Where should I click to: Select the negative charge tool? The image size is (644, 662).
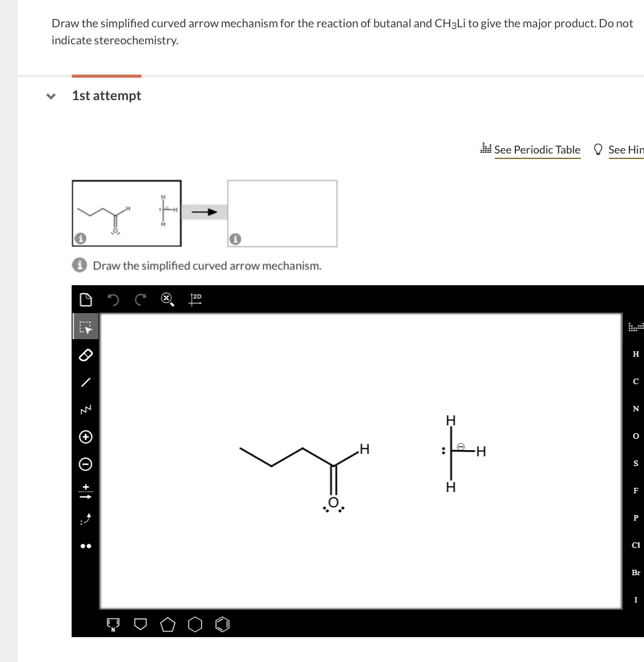click(x=86, y=464)
